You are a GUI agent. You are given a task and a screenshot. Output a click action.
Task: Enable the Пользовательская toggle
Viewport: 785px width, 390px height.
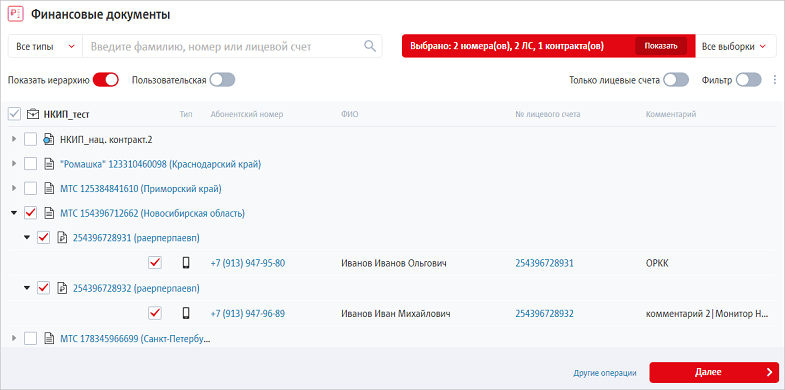click(x=222, y=80)
